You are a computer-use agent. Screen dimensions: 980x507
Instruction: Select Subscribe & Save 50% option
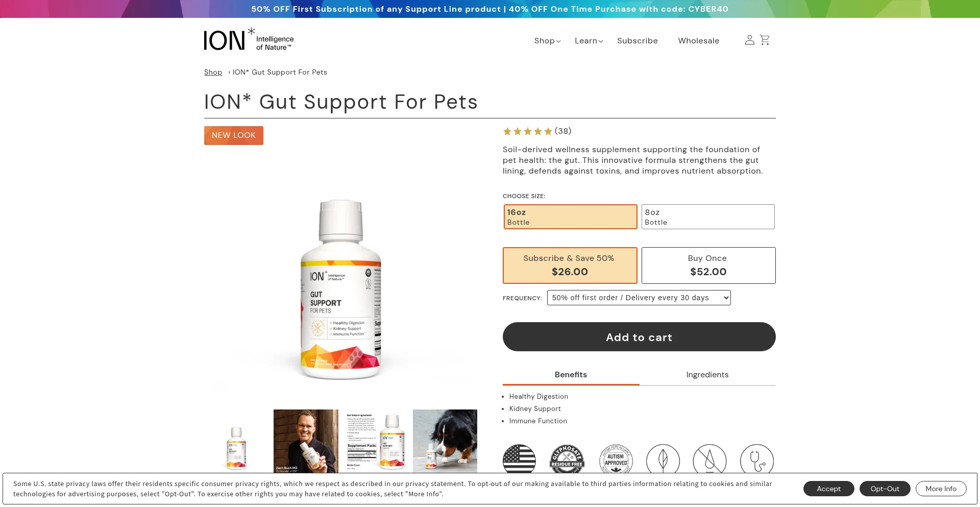click(x=570, y=265)
